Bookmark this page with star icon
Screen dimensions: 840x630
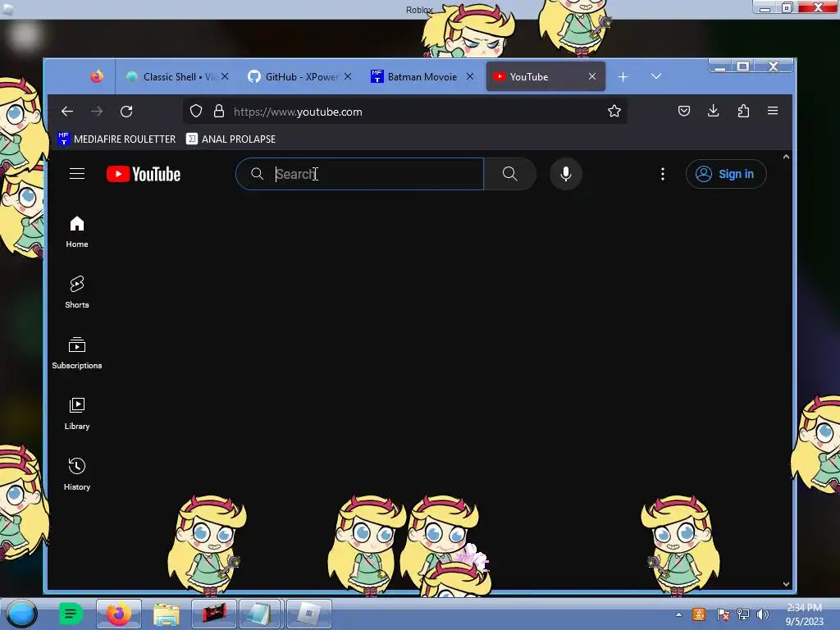coord(614,111)
